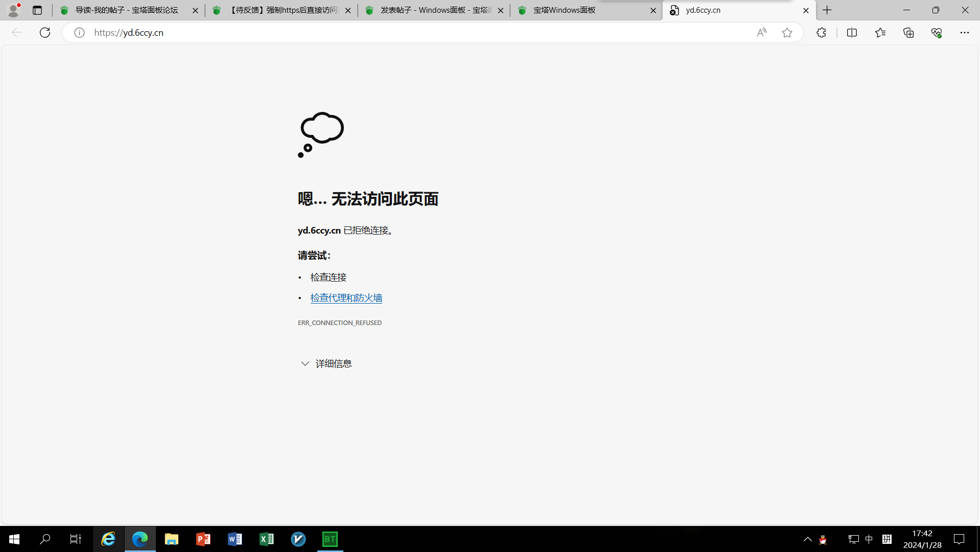Screen dimensions: 980x552
Task: Add this page to favorites star
Action: [787, 33]
